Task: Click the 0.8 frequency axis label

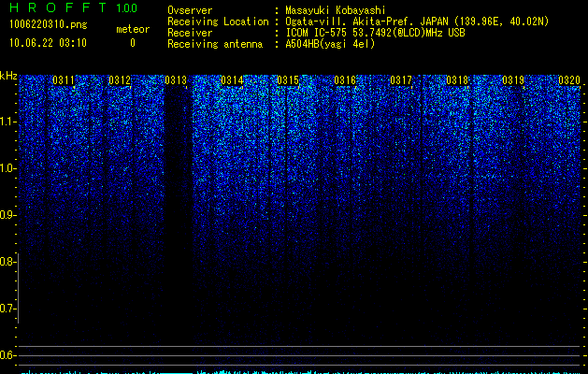Action: [x=7, y=262]
